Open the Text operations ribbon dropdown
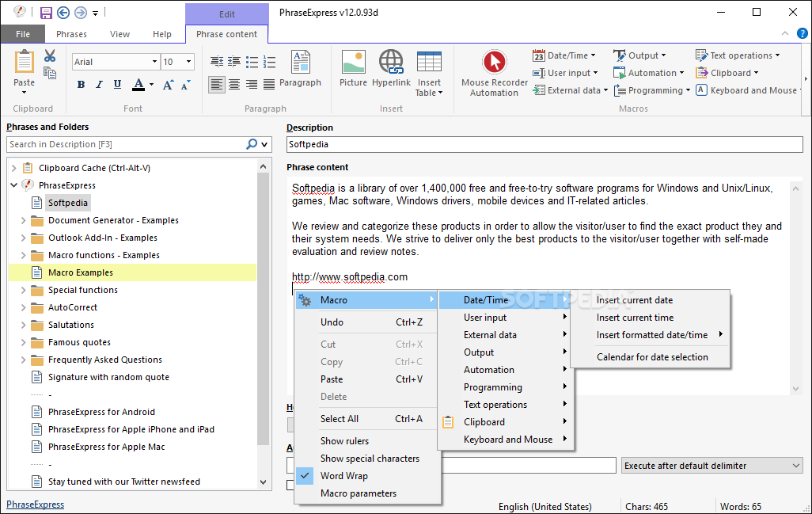 click(x=738, y=55)
